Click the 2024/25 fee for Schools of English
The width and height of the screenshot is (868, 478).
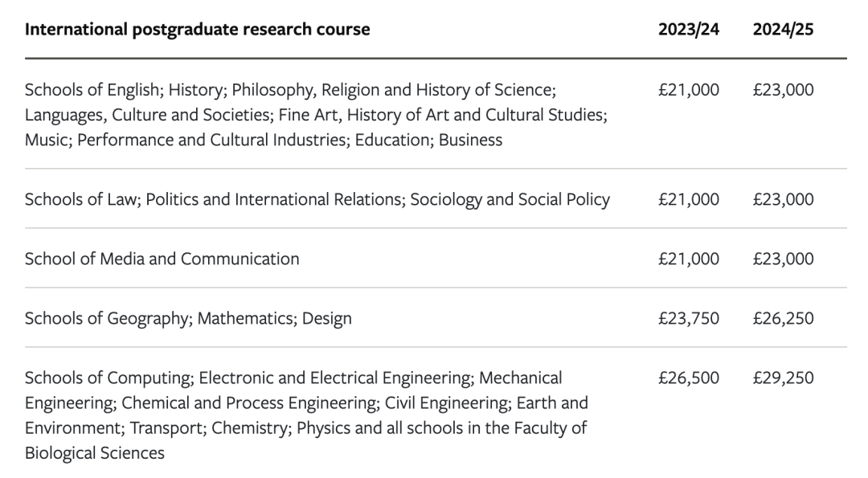click(x=783, y=90)
